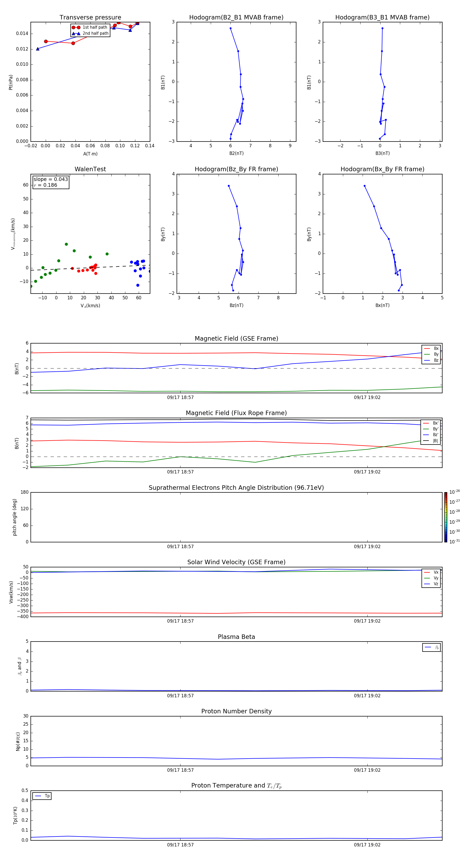
Task: Click the "Pt(nPa)" y-axis label
Action: (11, 82)
